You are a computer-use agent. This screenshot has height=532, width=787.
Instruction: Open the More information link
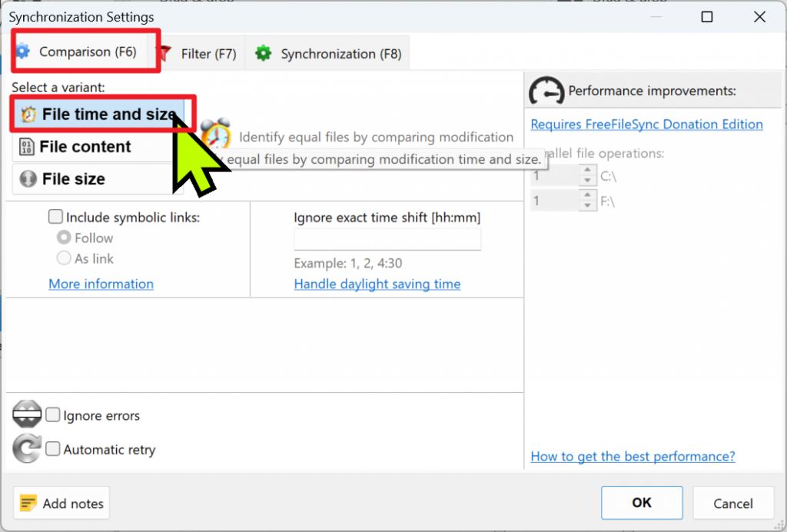pos(101,284)
